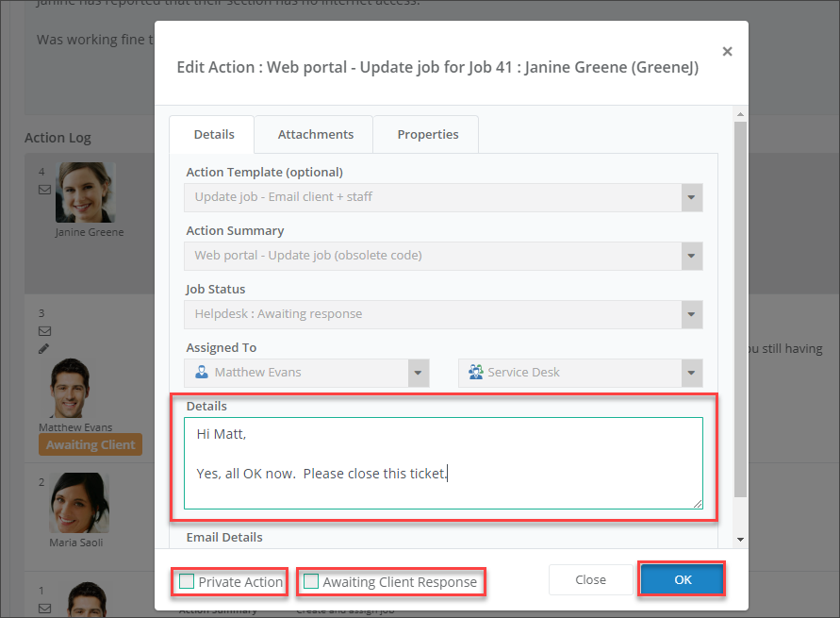Open the Properties tab
Screen dimensions: 840x618
coord(427,135)
